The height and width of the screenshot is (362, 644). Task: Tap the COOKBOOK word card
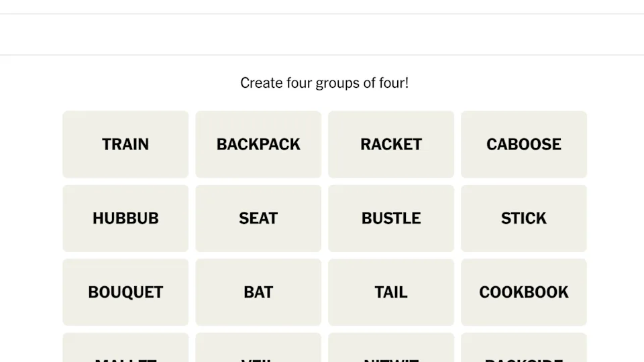pos(524,292)
